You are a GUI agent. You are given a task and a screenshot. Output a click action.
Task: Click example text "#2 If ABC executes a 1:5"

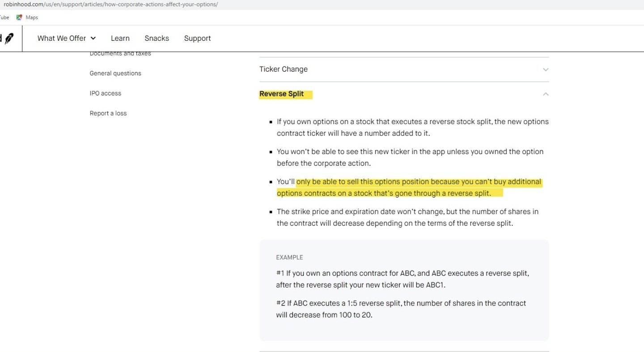pyautogui.click(x=401, y=309)
